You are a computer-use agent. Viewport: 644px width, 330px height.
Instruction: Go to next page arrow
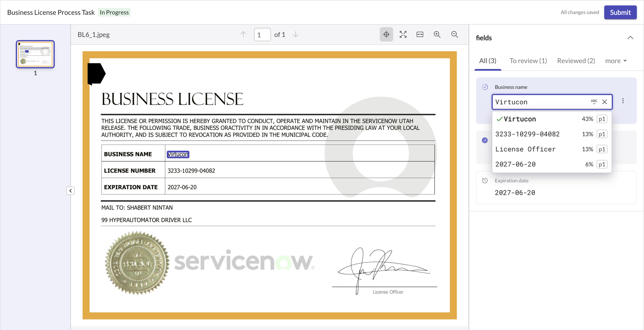click(x=296, y=34)
